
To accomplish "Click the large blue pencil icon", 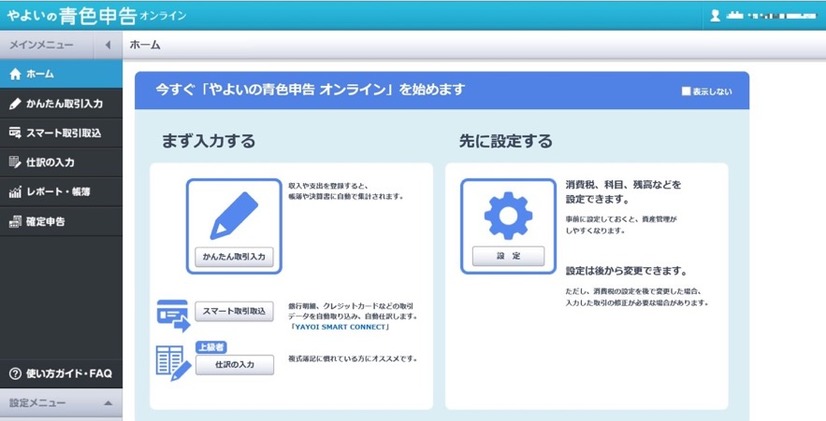I will point(234,216).
